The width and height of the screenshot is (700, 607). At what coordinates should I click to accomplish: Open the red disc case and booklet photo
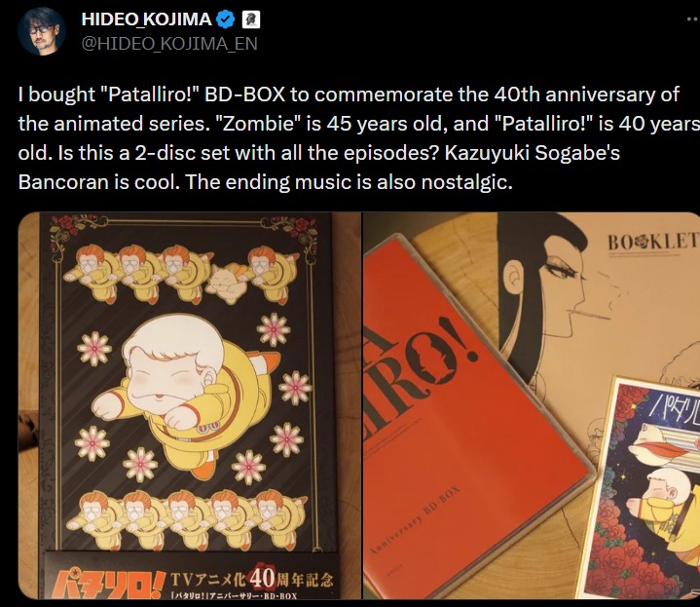click(x=532, y=405)
